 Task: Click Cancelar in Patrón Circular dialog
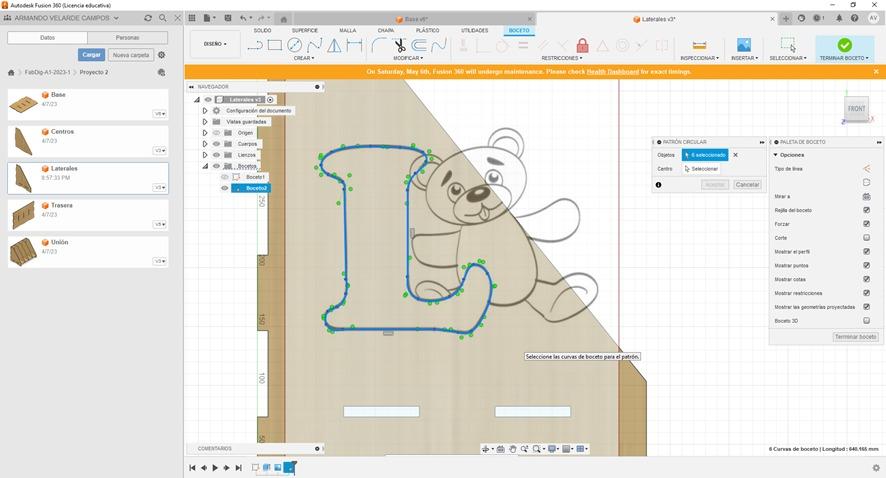click(x=748, y=185)
